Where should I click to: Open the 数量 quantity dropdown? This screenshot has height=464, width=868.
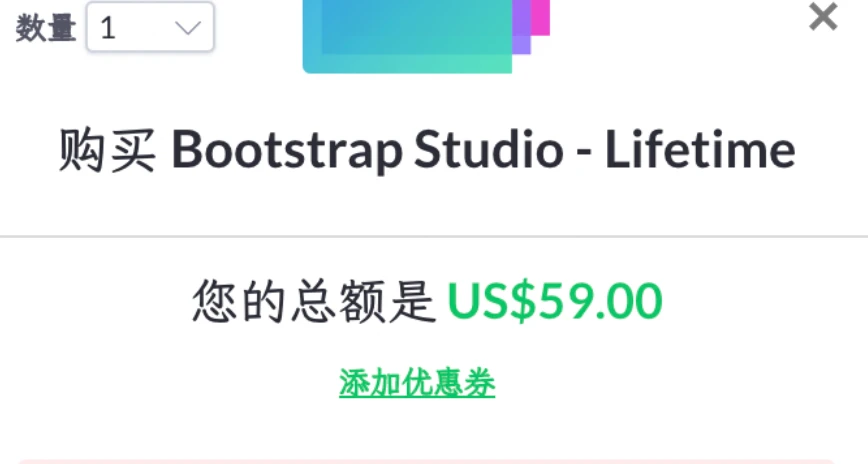tap(150, 27)
